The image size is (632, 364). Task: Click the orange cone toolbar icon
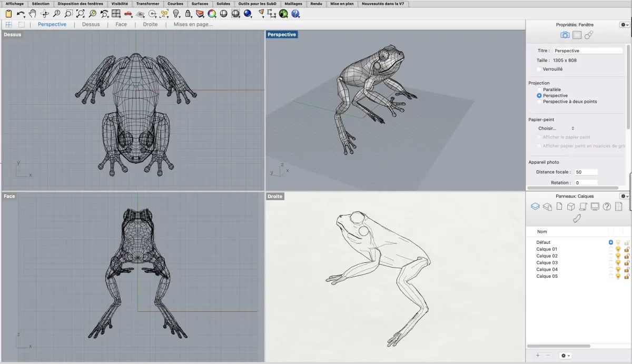pyautogui.click(x=261, y=13)
